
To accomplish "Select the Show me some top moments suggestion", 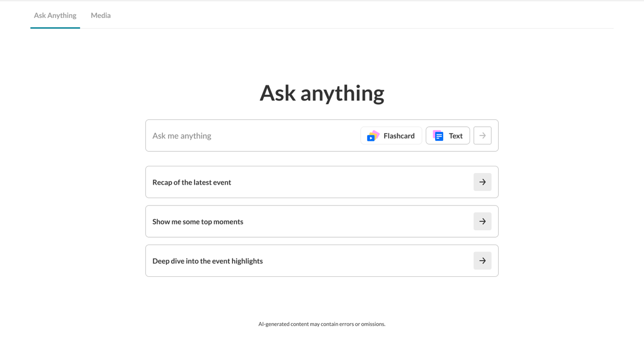I will tap(198, 222).
